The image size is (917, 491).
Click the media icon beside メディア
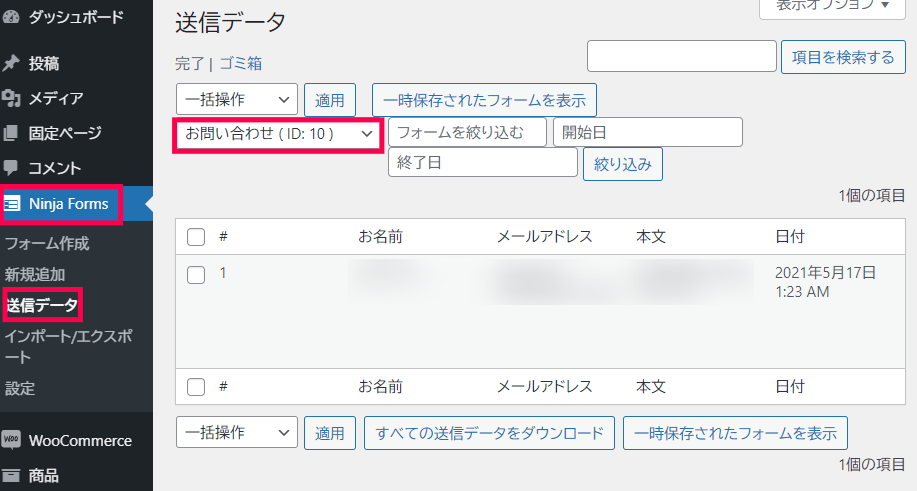[x=12, y=98]
